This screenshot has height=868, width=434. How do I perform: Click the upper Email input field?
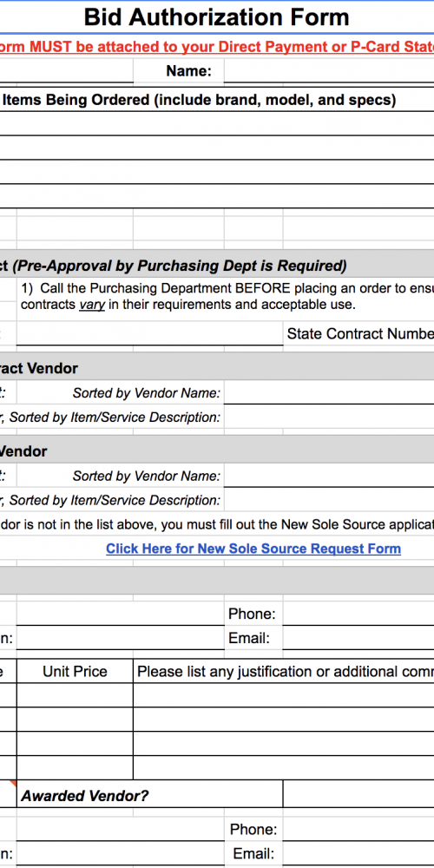(x=358, y=638)
